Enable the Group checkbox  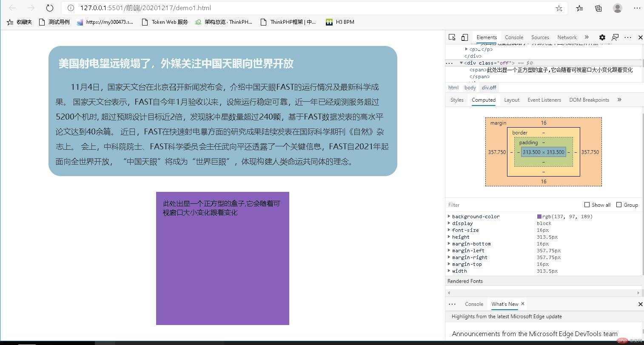(x=619, y=205)
